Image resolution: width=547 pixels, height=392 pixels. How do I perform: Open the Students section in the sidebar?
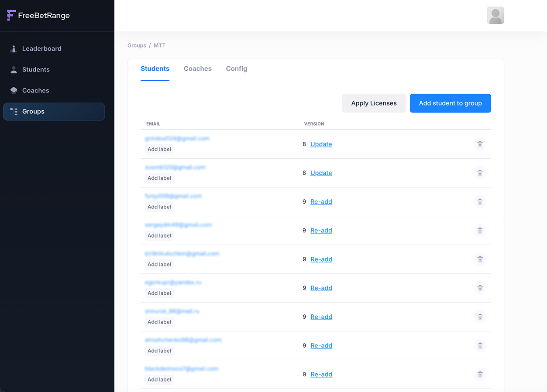click(35, 69)
